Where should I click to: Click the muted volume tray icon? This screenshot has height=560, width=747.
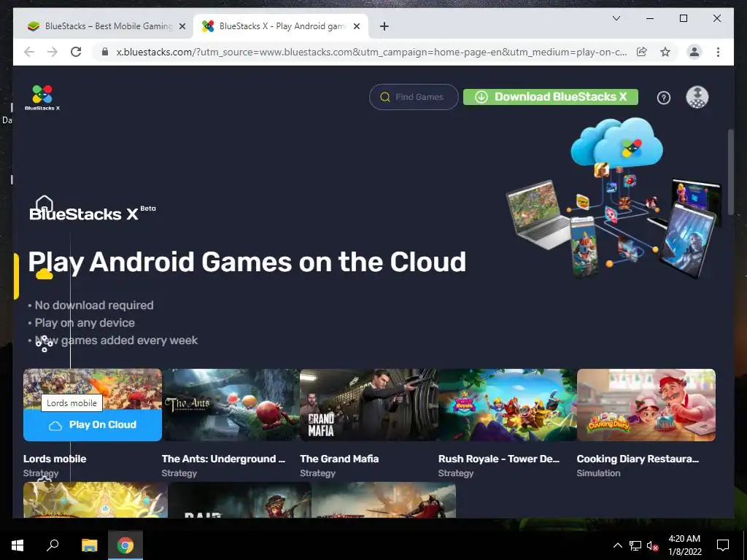pyautogui.click(x=653, y=545)
